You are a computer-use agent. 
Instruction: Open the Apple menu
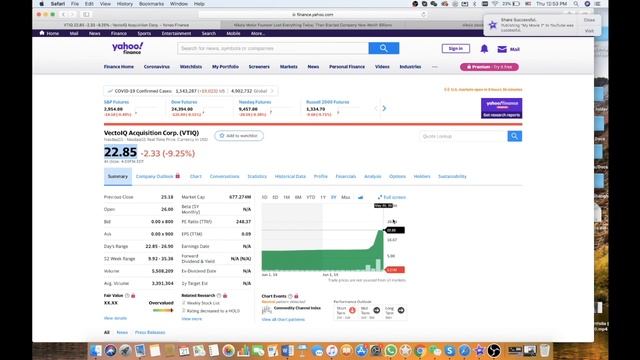(x=42, y=4)
